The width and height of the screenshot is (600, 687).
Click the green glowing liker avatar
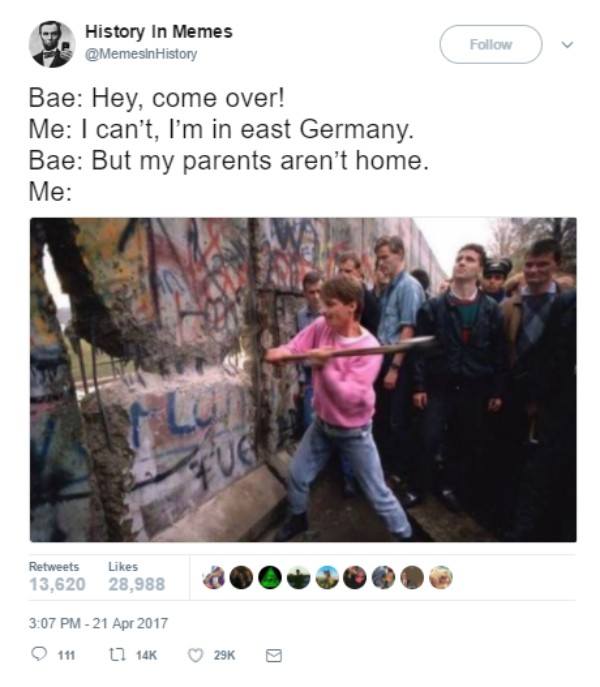(270, 577)
